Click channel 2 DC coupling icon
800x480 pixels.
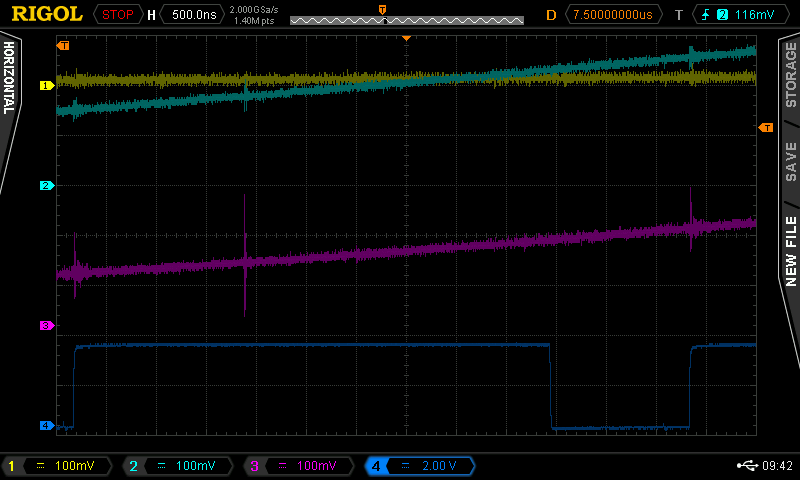(x=161, y=466)
